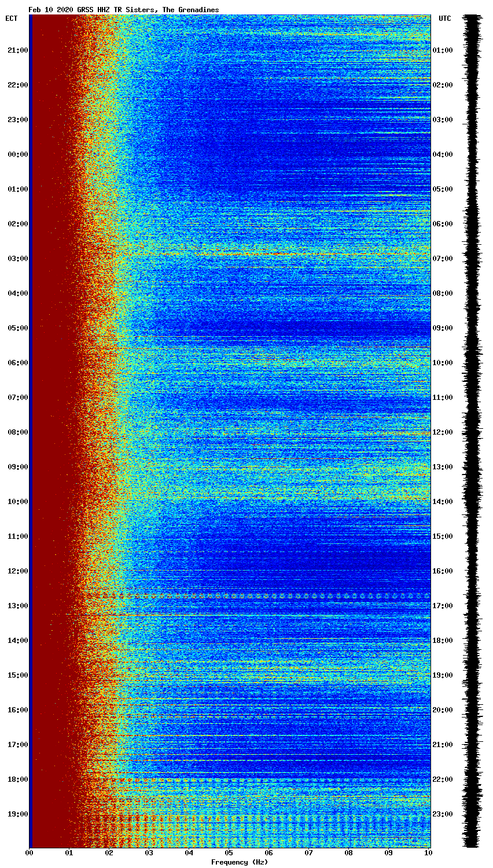Click the 09:00 ECT time label

(17, 467)
